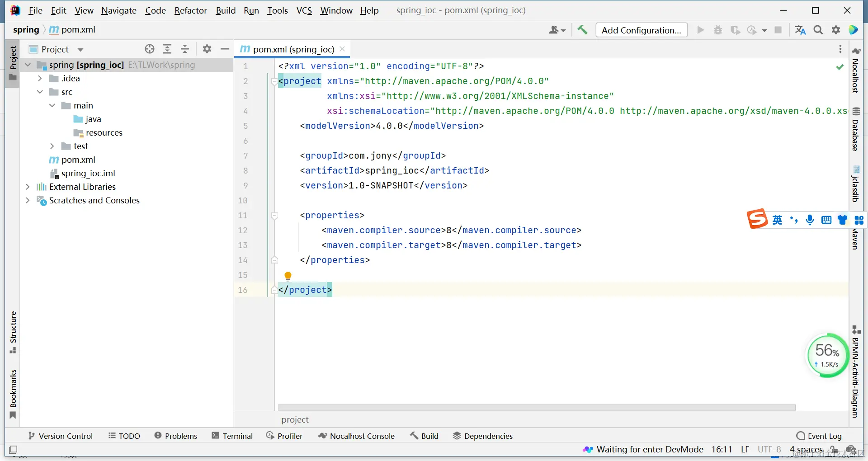
Task: Hide the Project panel with minus icon
Action: 225,49
